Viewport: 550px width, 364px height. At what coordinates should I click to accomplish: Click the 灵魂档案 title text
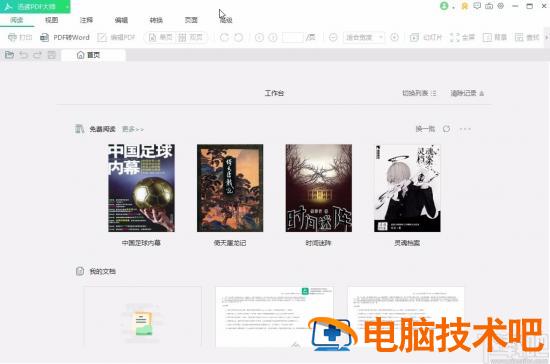click(x=407, y=243)
